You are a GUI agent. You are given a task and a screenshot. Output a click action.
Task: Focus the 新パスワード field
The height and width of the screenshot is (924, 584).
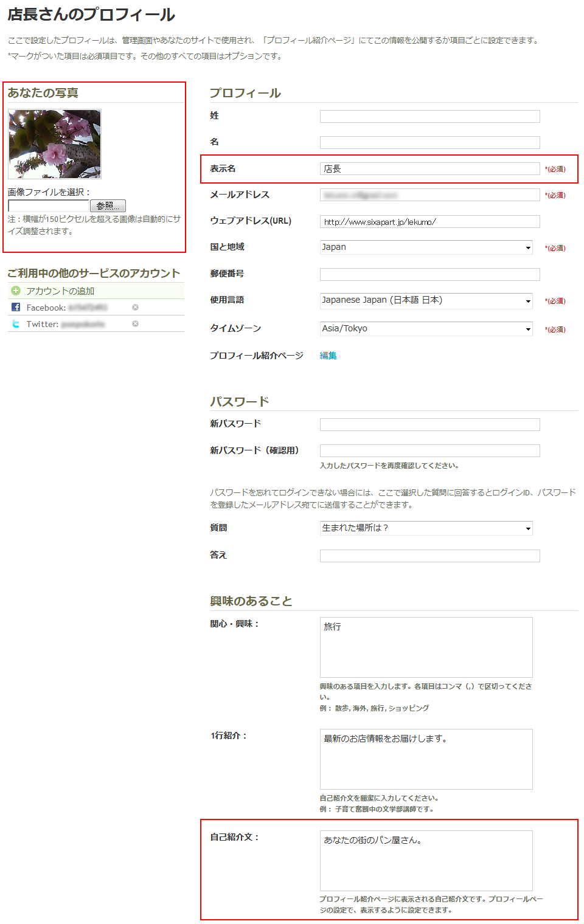[430, 424]
